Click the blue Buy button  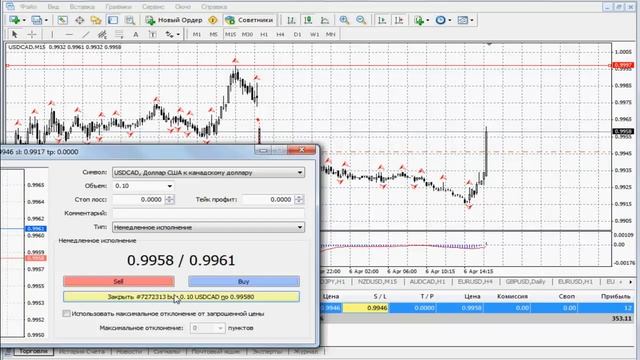[x=244, y=281]
